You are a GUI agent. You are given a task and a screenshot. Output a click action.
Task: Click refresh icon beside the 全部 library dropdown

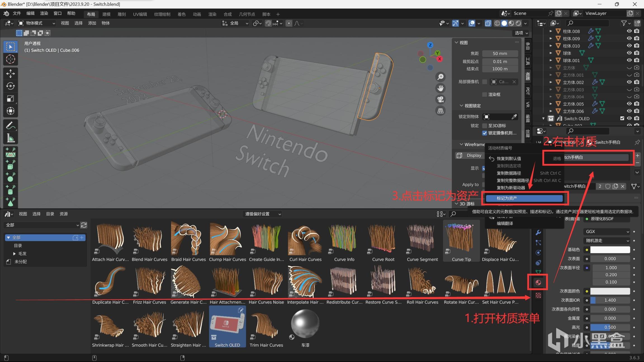click(x=84, y=225)
